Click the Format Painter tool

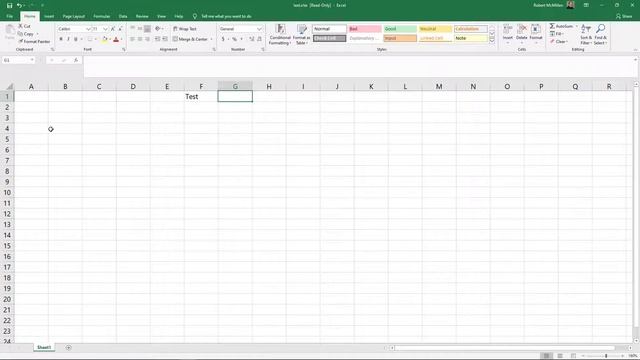click(x=34, y=42)
